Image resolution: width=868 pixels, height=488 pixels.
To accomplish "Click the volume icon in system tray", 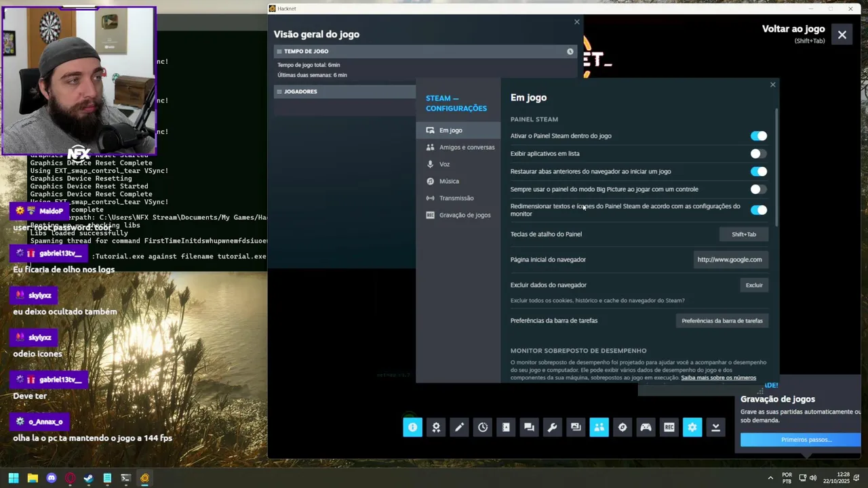I will coord(813,478).
